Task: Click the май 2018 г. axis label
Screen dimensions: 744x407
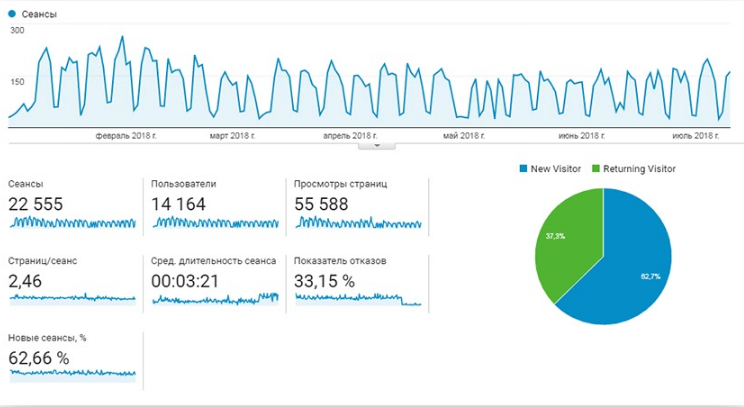Action: (464, 136)
